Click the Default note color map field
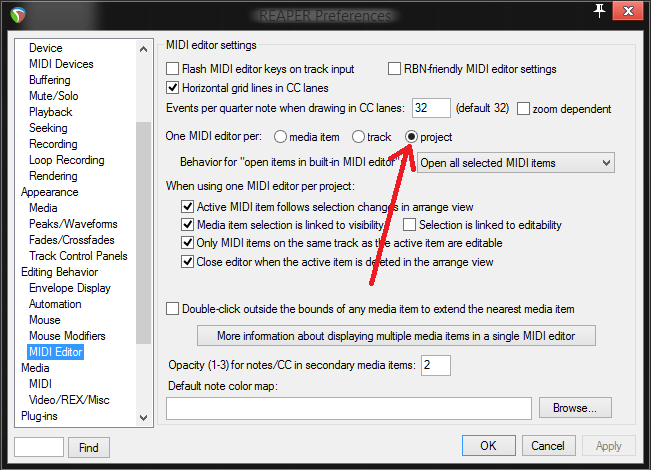Viewport: 651px width, 470px height. [349, 408]
